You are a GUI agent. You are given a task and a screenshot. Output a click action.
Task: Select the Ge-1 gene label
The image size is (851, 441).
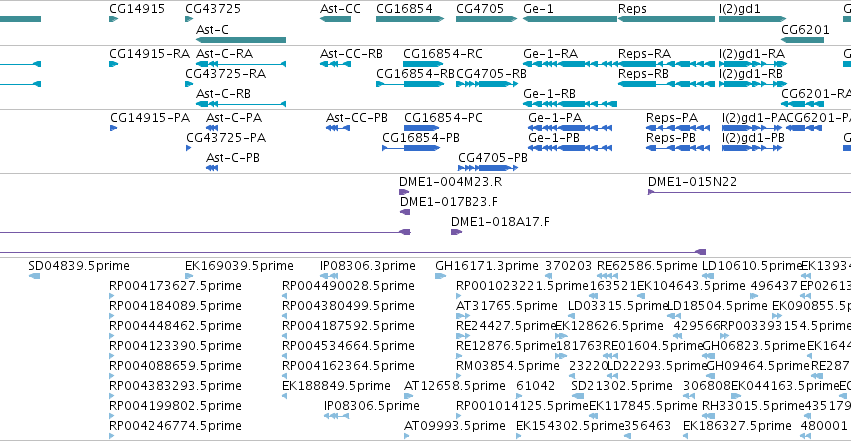click(x=538, y=9)
